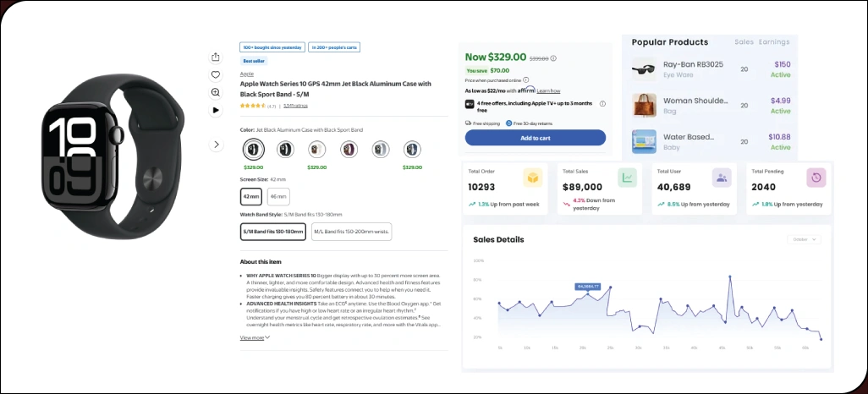This screenshot has width=868, height=394.
Task: Open the affirm 'Learn how' link
Action: 548,90
